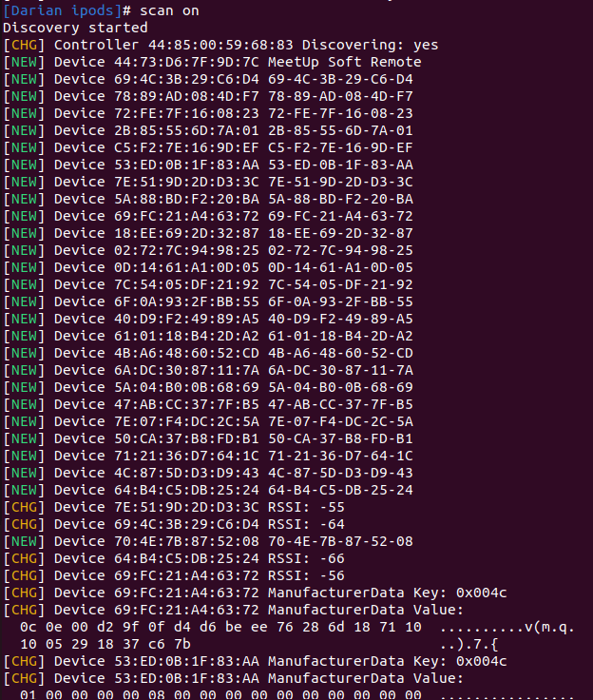Click the 'scan on' command text

click(169, 10)
